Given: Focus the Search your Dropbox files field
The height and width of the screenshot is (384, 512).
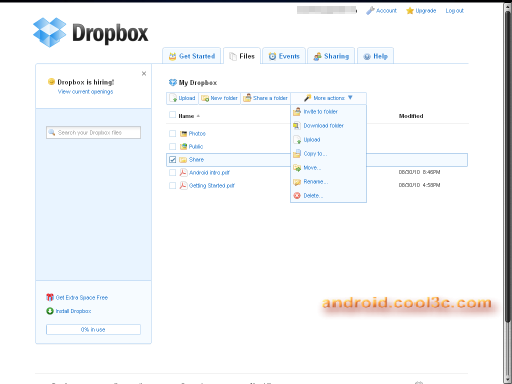Looking at the screenshot, I should tap(93, 132).
